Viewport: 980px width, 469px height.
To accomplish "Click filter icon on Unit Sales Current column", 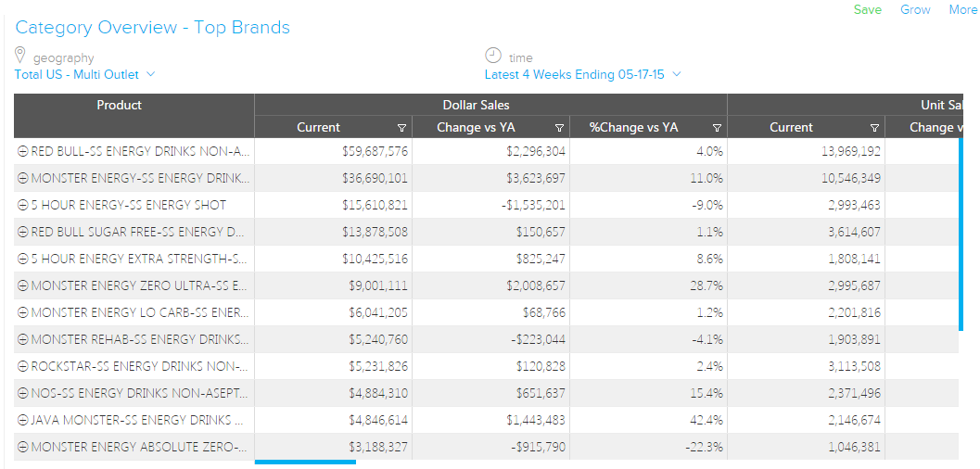I will pyautogui.click(x=874, y=128).
